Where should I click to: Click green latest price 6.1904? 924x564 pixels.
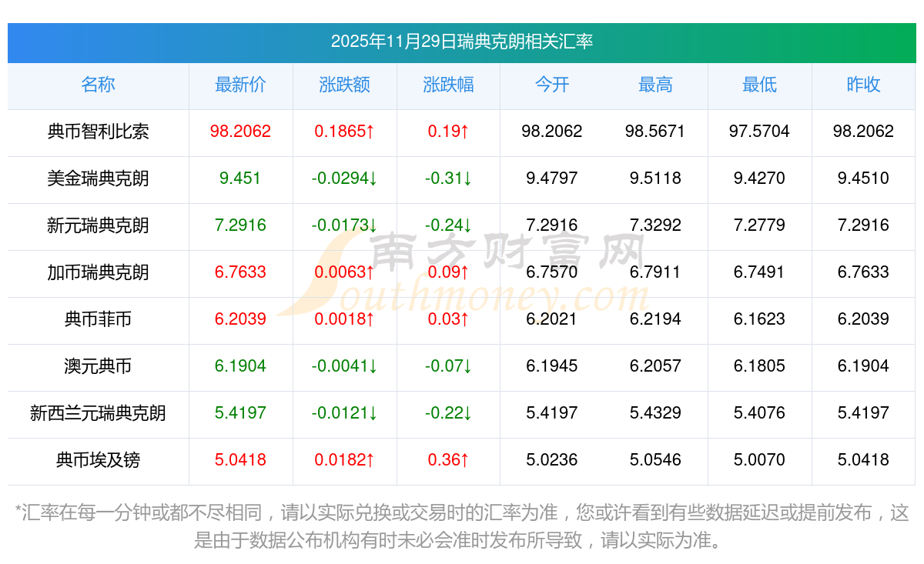click(x=240, y=366)
